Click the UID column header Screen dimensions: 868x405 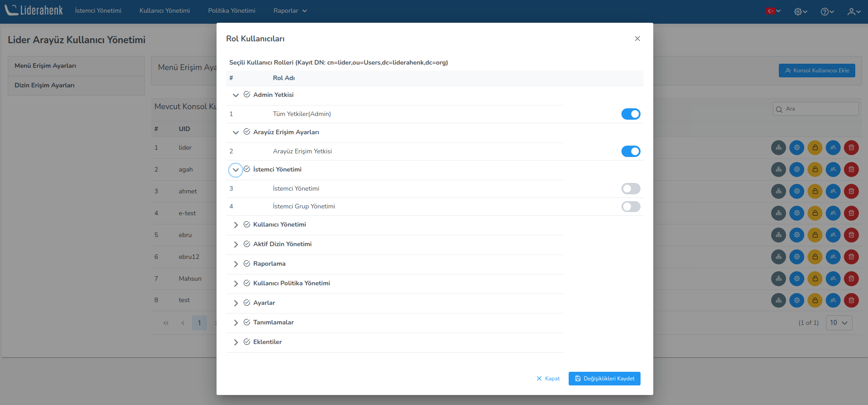(184, 129)
